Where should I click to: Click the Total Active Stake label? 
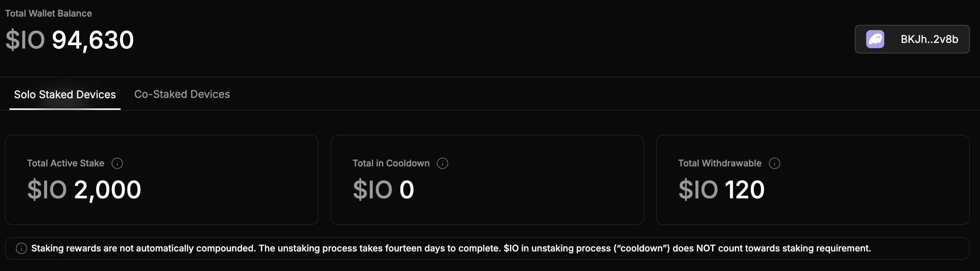coord(66,163)
